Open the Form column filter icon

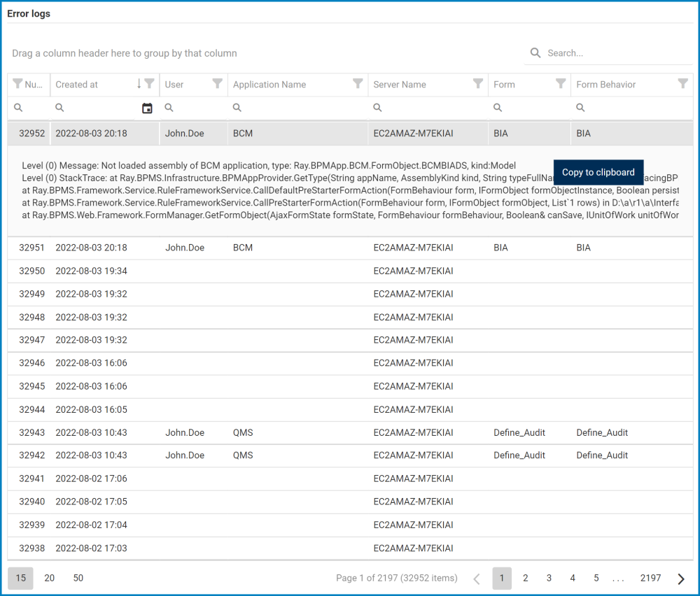561,85
